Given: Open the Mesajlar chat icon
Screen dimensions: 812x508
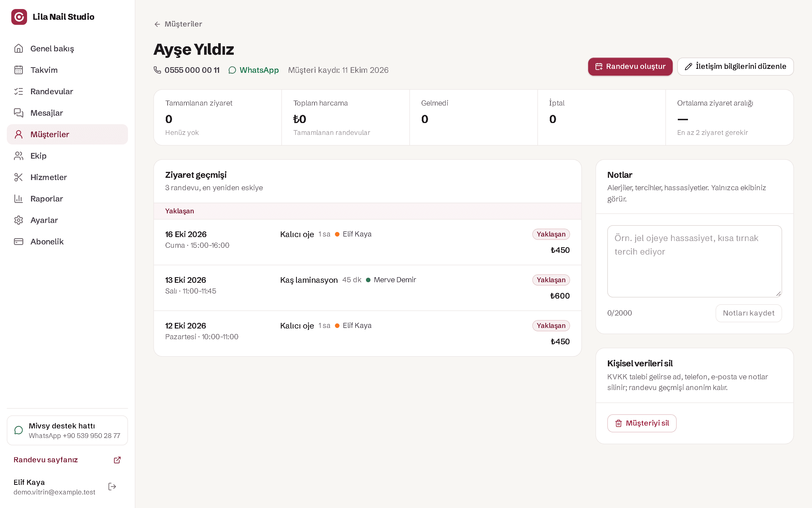Looking at the screenshot, I should 18,113.
